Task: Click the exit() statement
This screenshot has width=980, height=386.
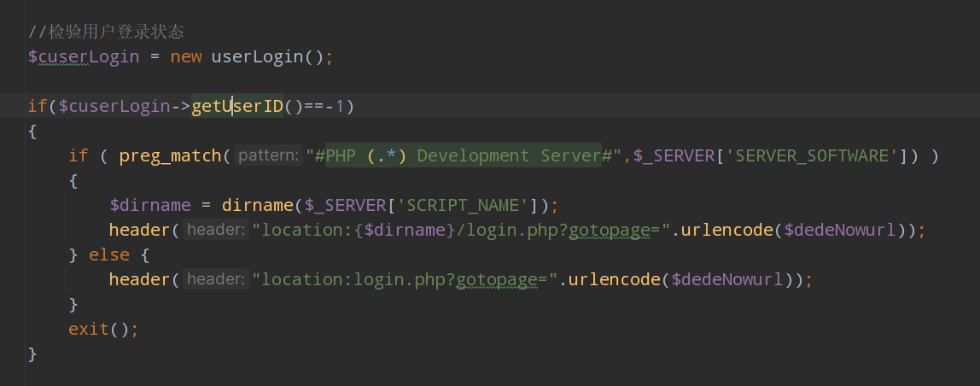Action: 103,329
